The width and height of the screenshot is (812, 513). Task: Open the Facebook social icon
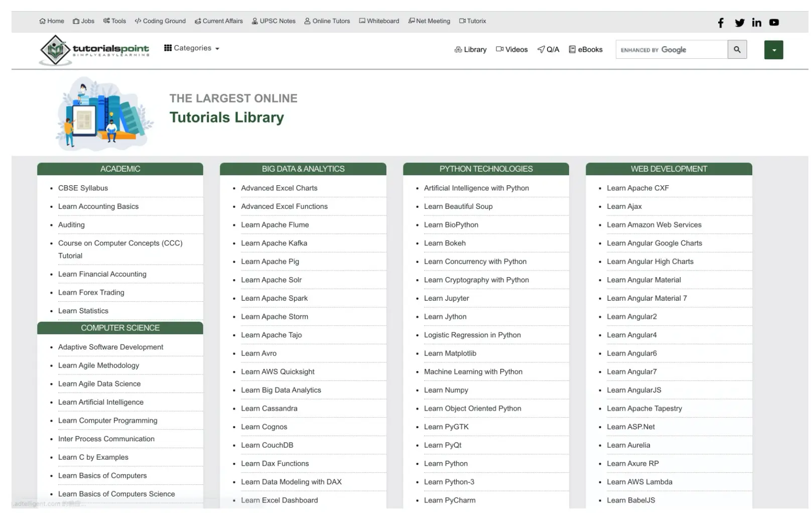click(721, 23)
